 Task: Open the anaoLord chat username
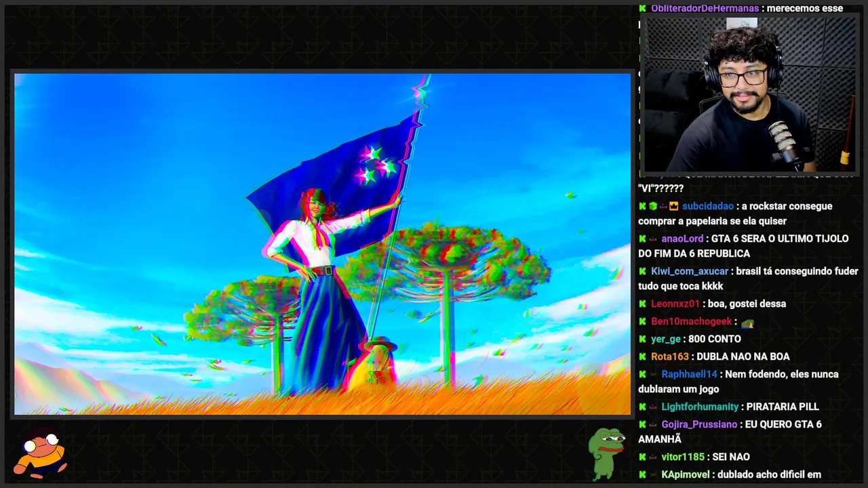click(x=682, y=239)
